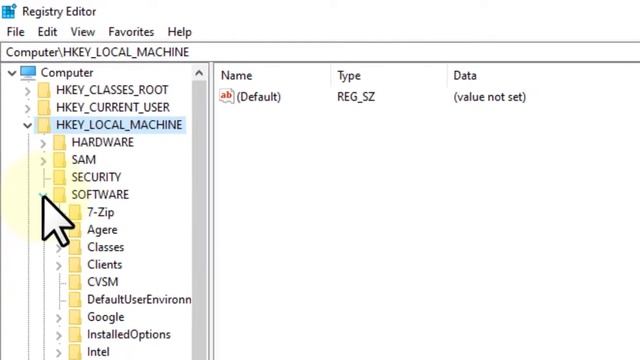Select the Clients key label
Screen dimensions: 640x360
pos(104,265)
